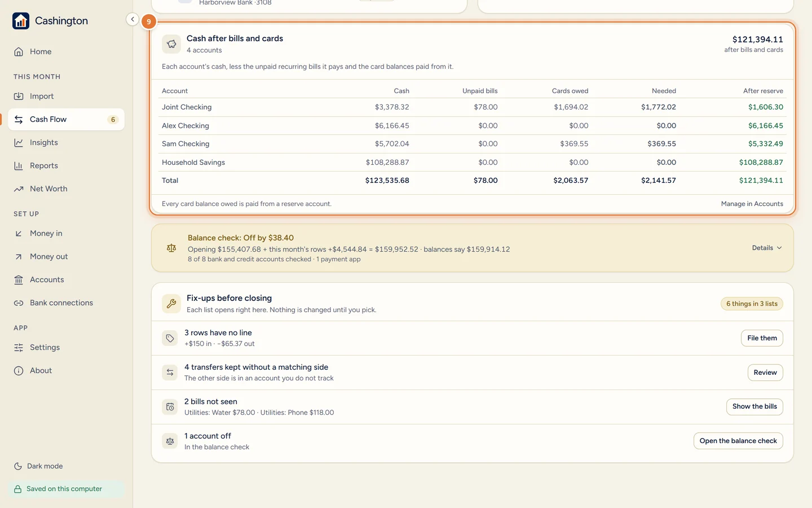
Task: Click Sam Checking's $369.55 cards owed value
Action: (574, 144)
